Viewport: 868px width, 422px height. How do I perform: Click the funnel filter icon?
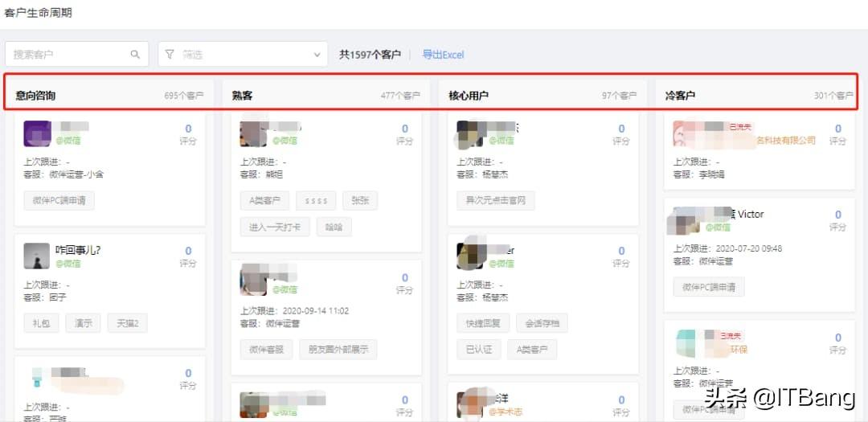(170, 55)
